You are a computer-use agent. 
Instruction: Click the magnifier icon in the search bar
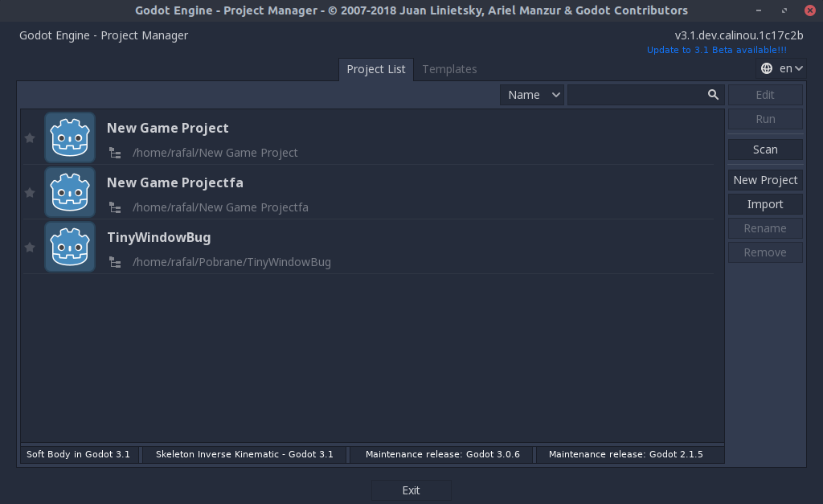click(713, 94)
